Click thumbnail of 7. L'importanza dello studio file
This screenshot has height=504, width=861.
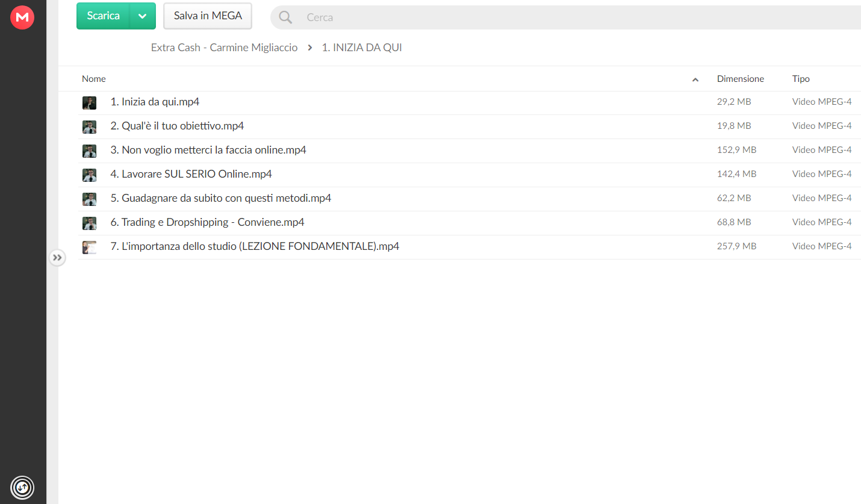[89, 247]
